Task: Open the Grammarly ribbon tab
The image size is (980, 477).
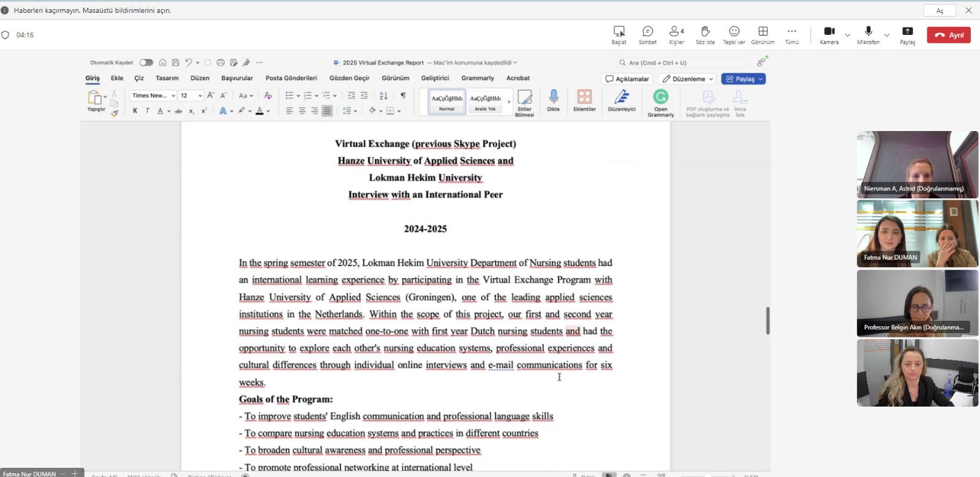Action: (478, 78)
